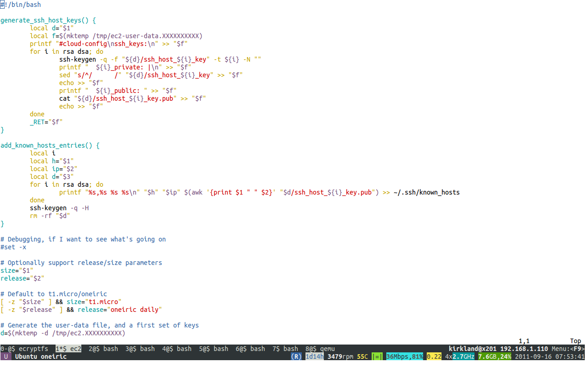Click the local h="$1" line
Image resolution: width=588 pixels, height=368 pixels.
(x=52, y=161)
